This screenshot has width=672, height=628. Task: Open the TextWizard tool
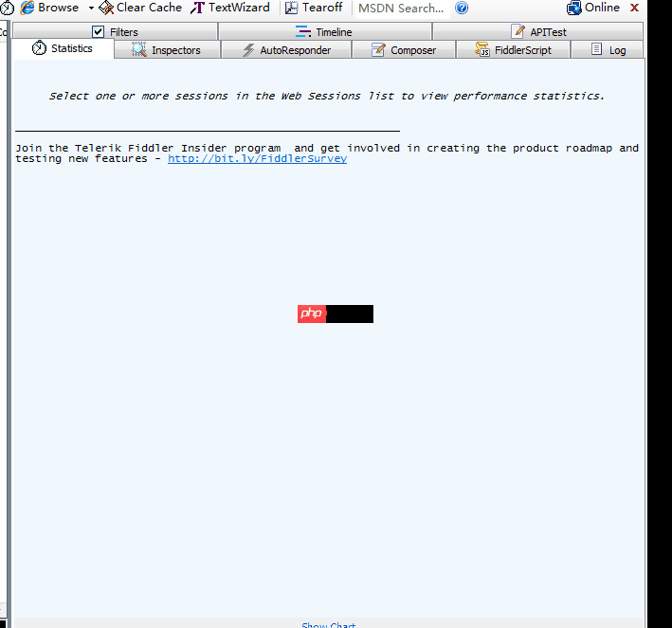tap(230, 8)
